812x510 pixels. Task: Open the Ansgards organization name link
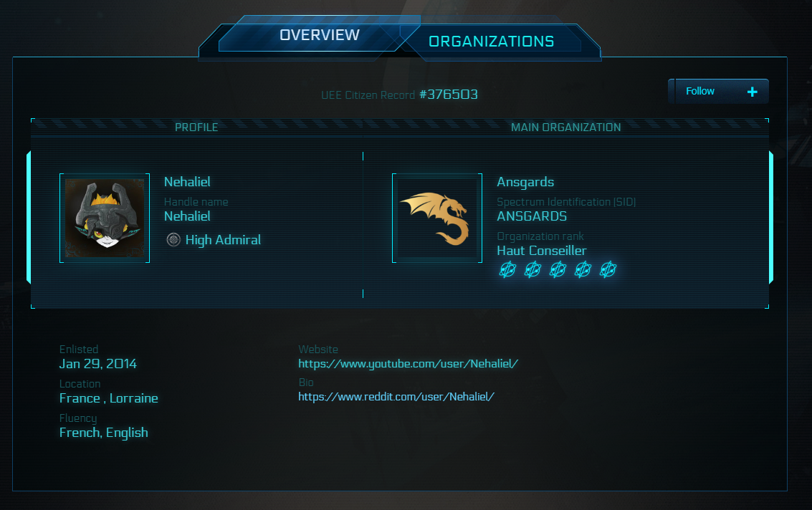click(525, 182)
